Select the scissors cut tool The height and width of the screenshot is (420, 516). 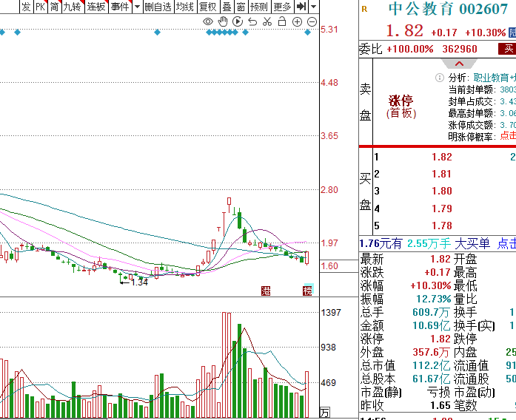click(x=267, y=21)
